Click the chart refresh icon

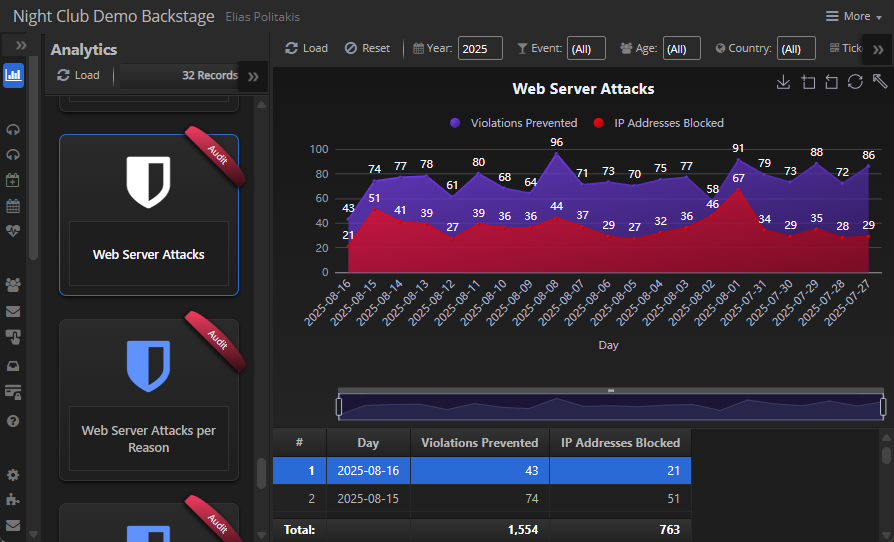(855, 82)
